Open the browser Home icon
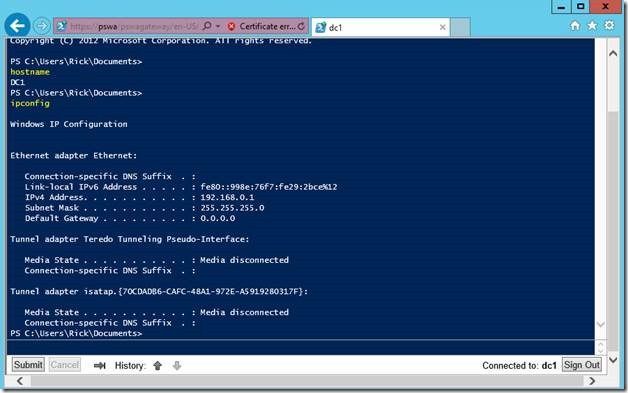Image resolution: width=628 pixels, height=393 pixels. (x=575, y=26)
